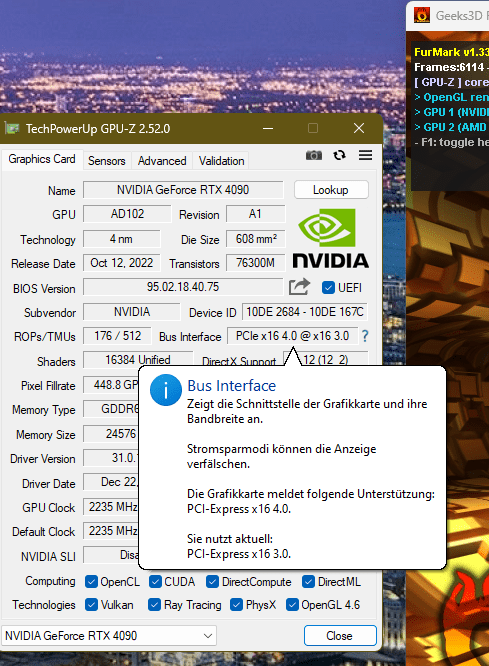Click the blue info icon in tooltip
Screen dimensions: 489x666
click(166, 390)
